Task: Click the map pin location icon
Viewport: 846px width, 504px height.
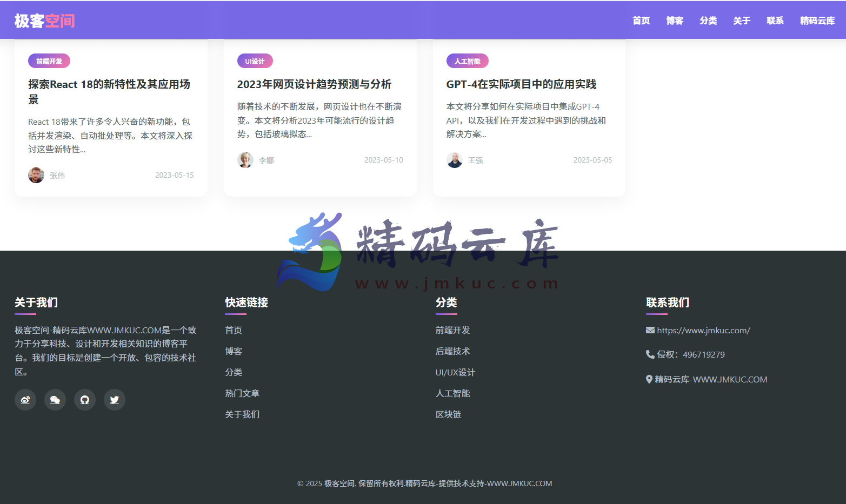Action: pyautogui.click(x=649, y=379)
